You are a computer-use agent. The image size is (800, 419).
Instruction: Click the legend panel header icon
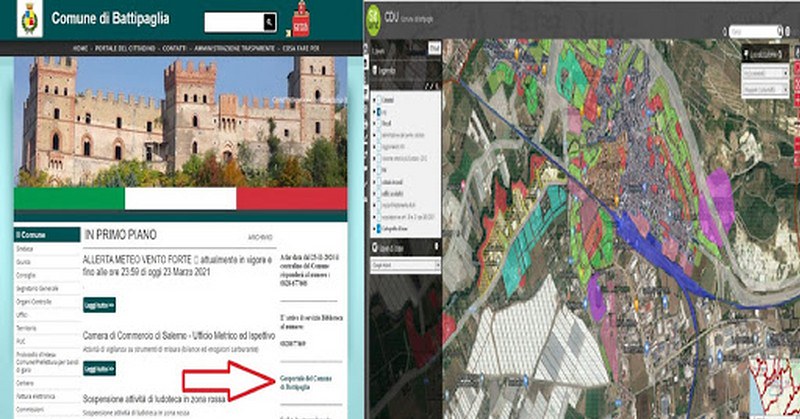375,70
